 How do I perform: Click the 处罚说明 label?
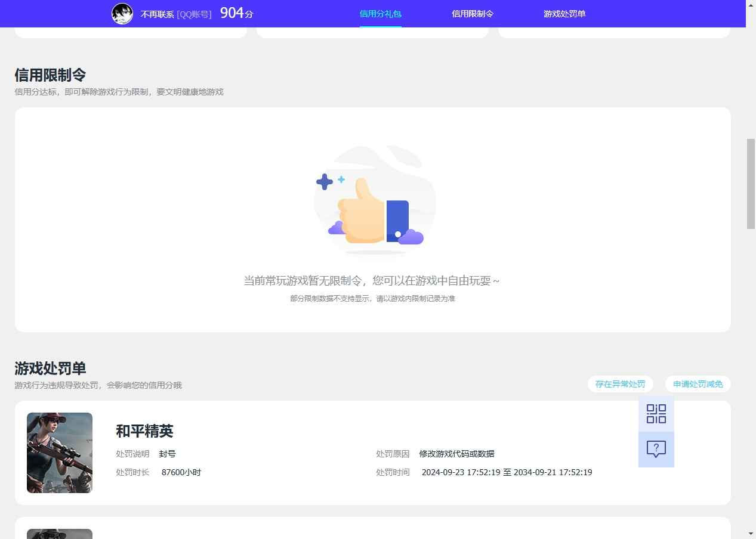[132, 454]
